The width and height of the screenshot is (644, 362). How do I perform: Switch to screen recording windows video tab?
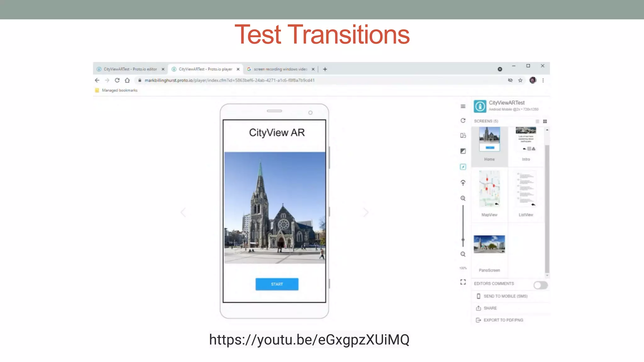(x=280, y=69)
